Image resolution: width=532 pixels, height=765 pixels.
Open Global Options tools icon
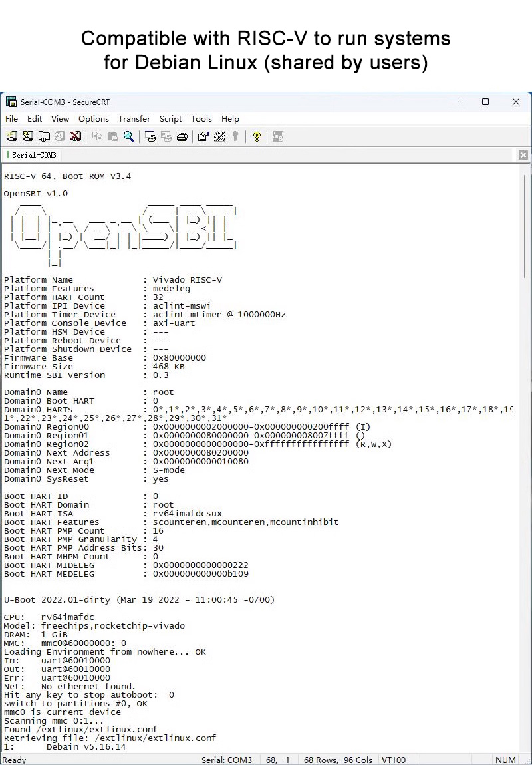(219, 136)
